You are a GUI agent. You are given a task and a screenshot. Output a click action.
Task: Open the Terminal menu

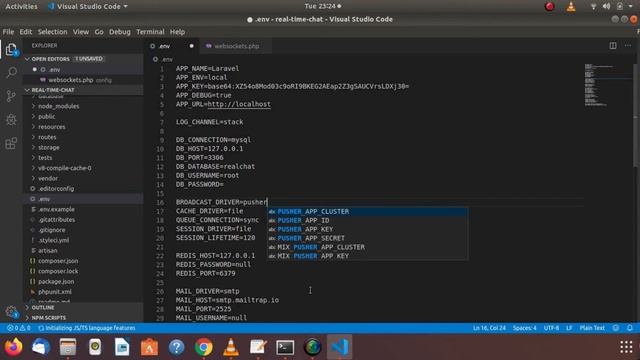[x=150, y=32]
